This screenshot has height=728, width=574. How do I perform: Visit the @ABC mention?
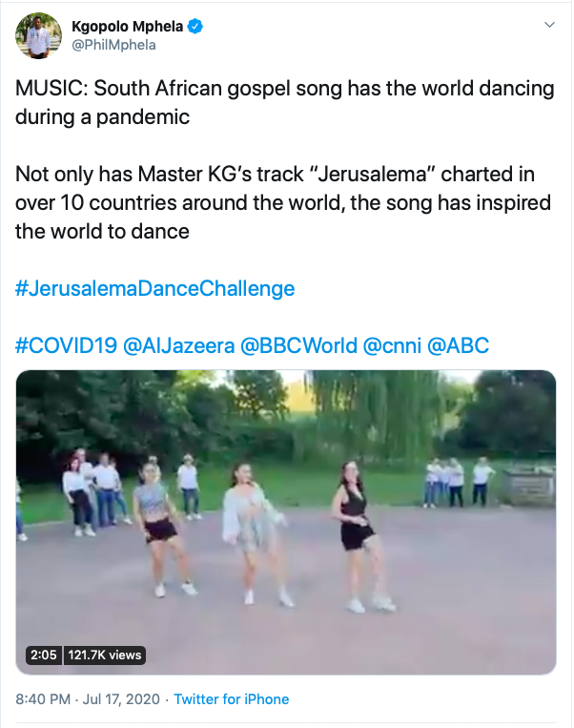coord(458,345)
